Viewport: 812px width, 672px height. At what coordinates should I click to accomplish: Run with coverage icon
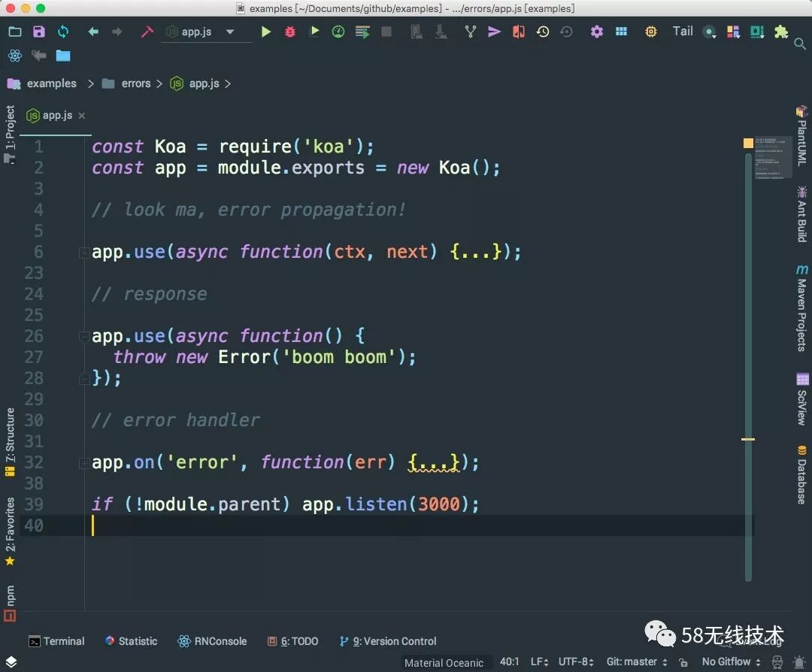(x=314, y=32)
